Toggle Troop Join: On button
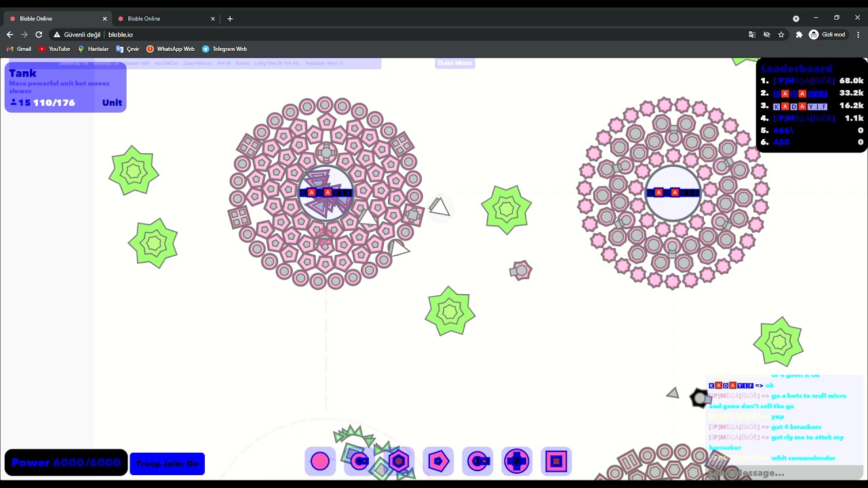The image size is (868, 488). (x=167, y=464)
